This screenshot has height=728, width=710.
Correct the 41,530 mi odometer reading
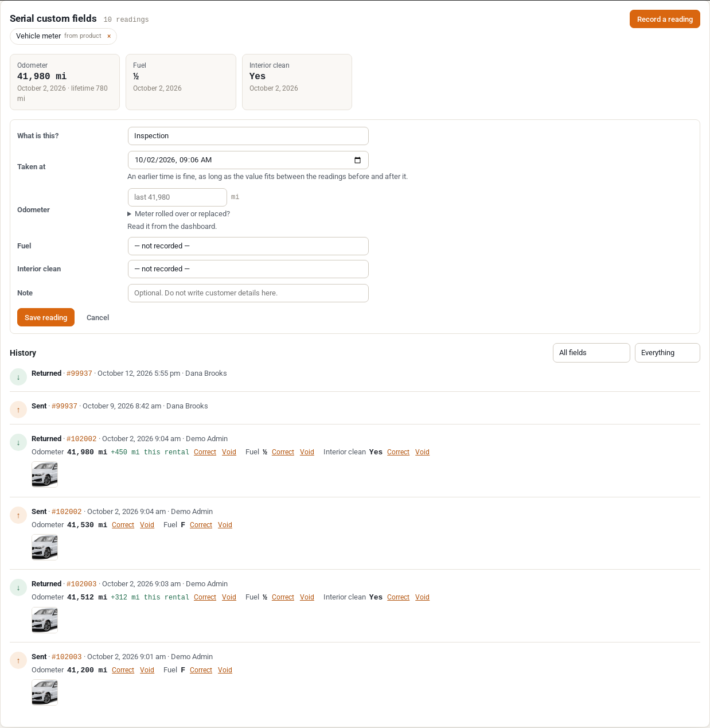point(123,525)
